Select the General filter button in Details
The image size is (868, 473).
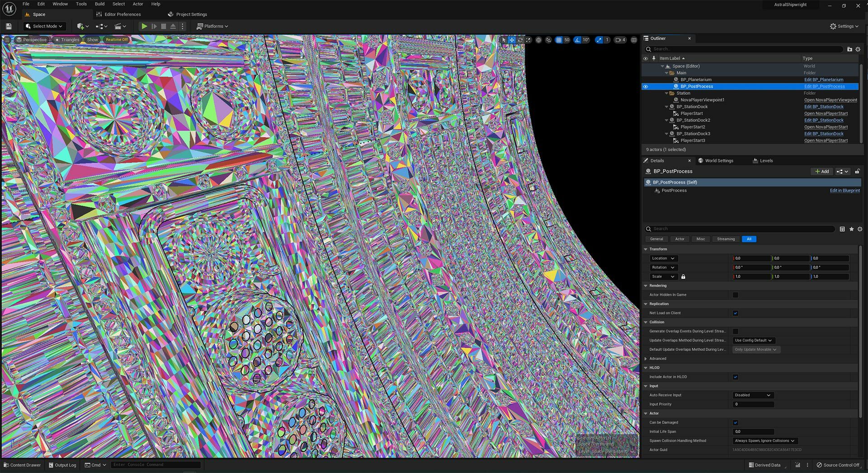coord(656,239)
